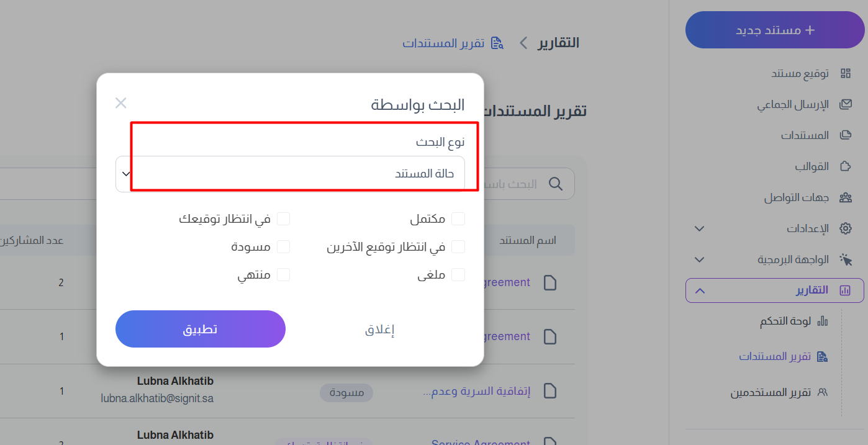The image size is (868, 445).
Task: Click the الواجهة البرمجية cursor icon
Action: coord(845,259)
